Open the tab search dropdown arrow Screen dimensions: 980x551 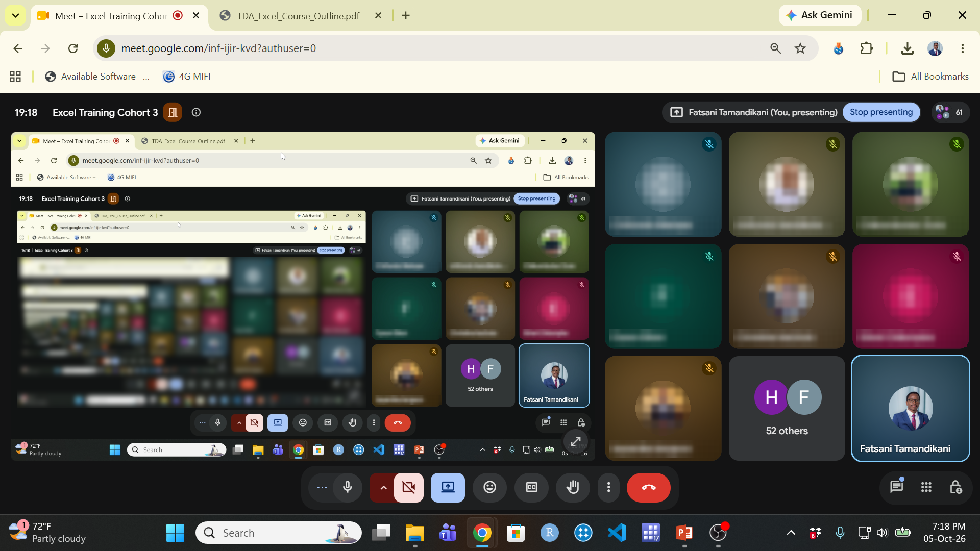point(15,16)
